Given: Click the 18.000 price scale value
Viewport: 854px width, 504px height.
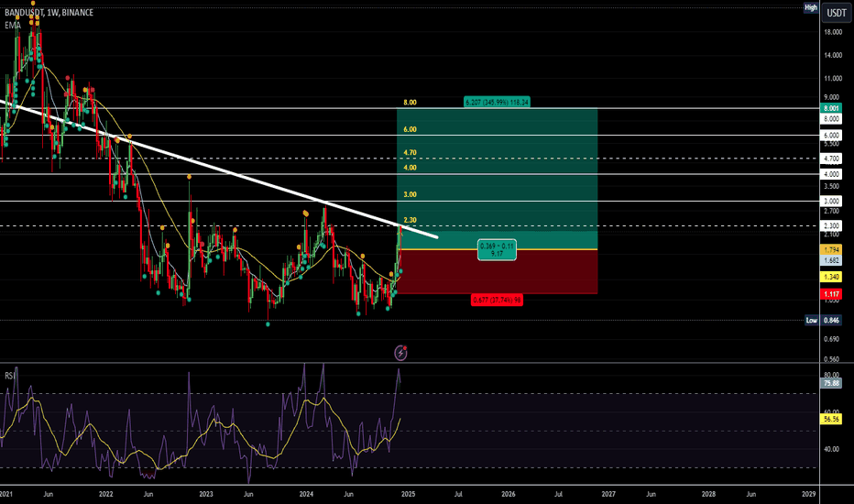Looking at the screenshot, I should click(x=833, y=32).
